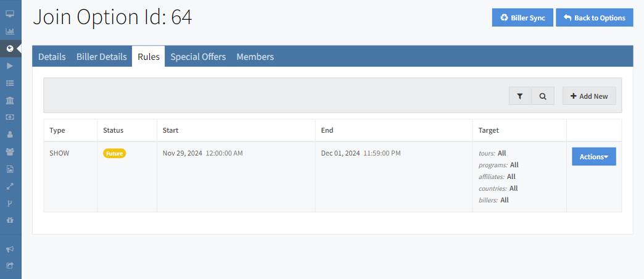
Task: Open the users group sidebar icon
Action: tap(10, 151)
